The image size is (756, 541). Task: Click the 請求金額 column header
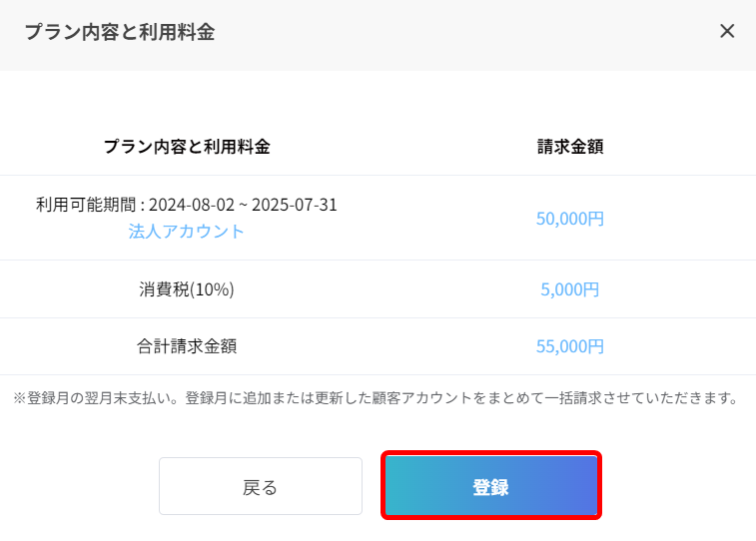[x=570, y=147]
